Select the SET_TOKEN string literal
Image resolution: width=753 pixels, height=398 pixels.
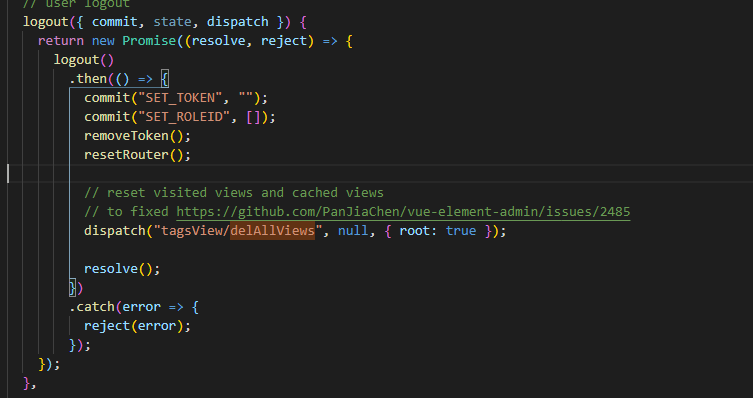(x=180, y=98)
